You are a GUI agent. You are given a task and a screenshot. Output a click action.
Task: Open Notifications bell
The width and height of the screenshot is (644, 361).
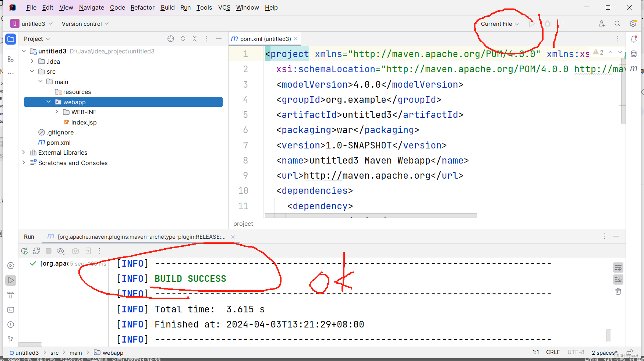634,39
